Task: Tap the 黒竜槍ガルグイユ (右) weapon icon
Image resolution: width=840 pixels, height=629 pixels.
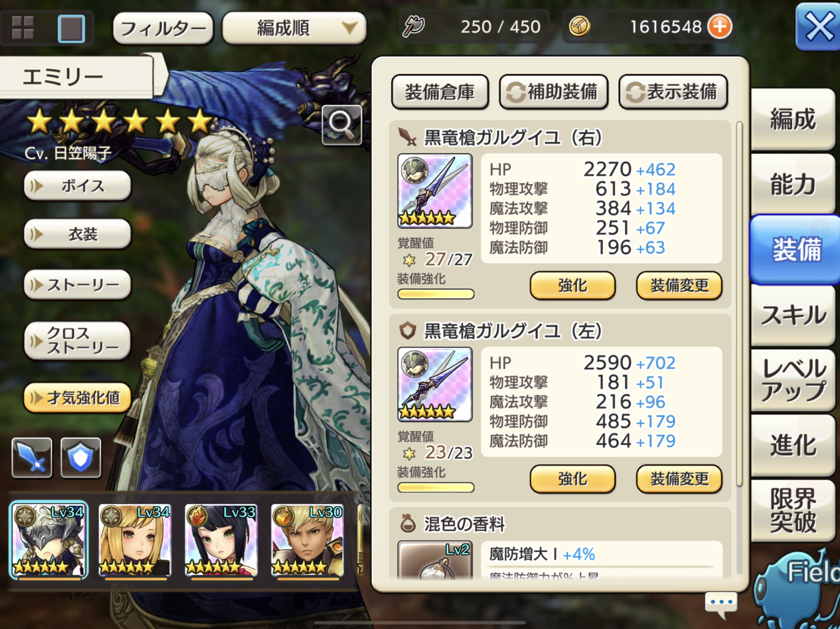Action: click(435, 191)
